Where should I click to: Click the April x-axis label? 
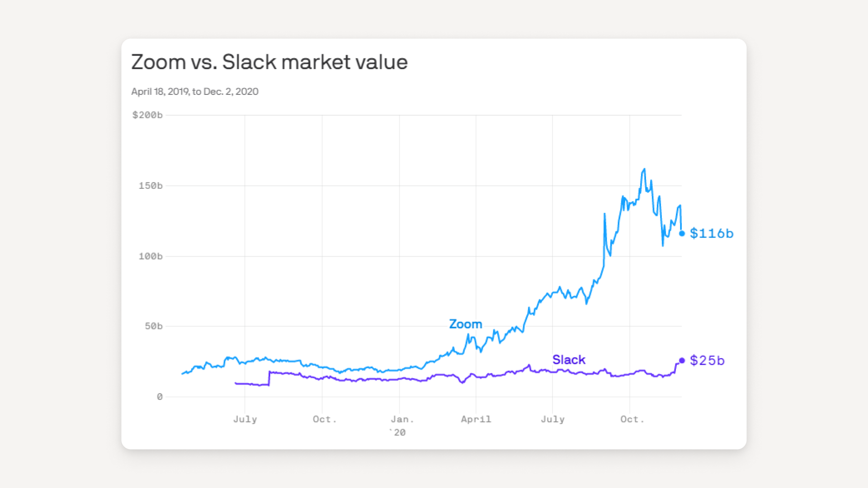coord(476,419)
